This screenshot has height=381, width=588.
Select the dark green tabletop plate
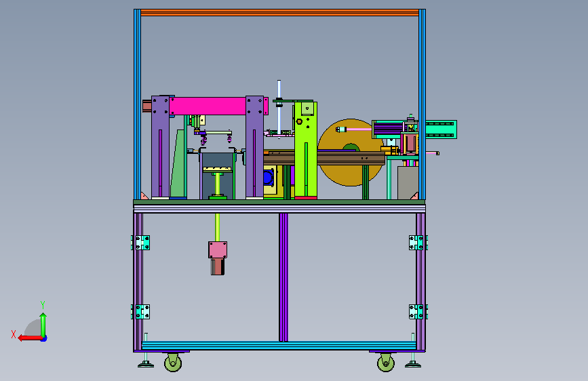(279, 202)
